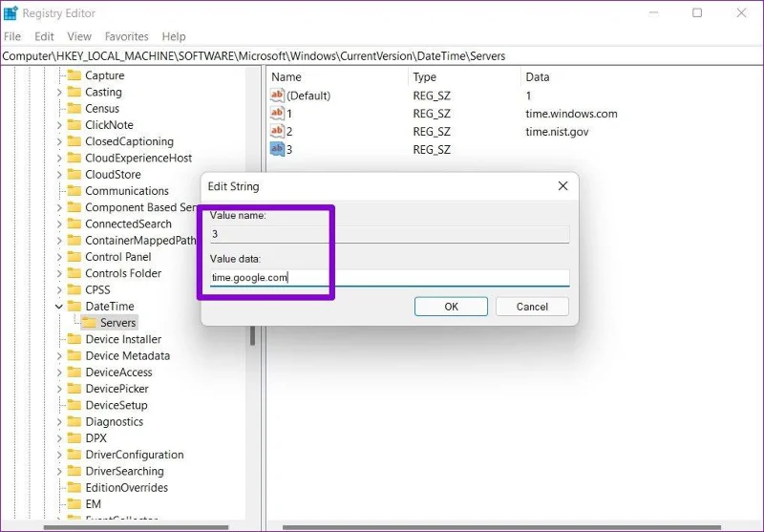Select the string icon for value 2
The width and height of the screenshot is (764, 532).
(277, 131)
